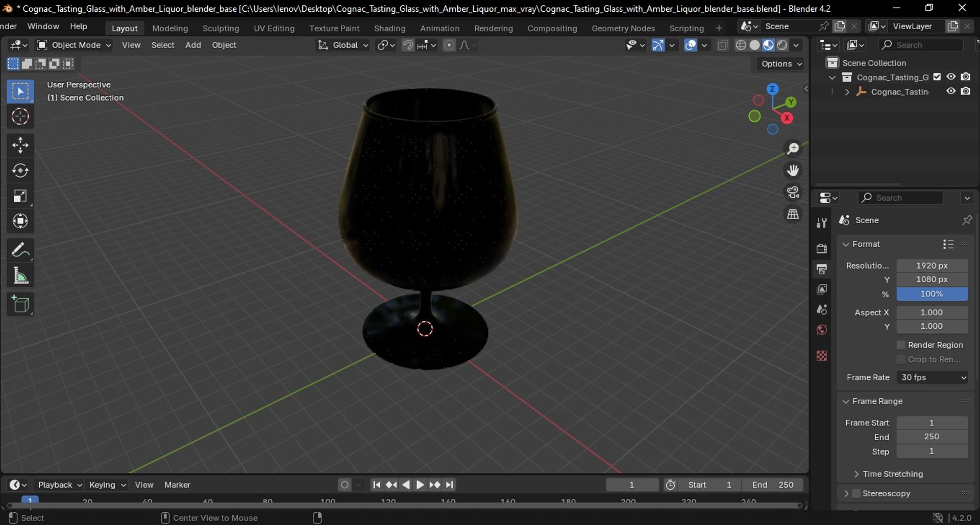Select the Rotate tool
The height and width of the screenshot is (525, 980).
pos(20,171)
